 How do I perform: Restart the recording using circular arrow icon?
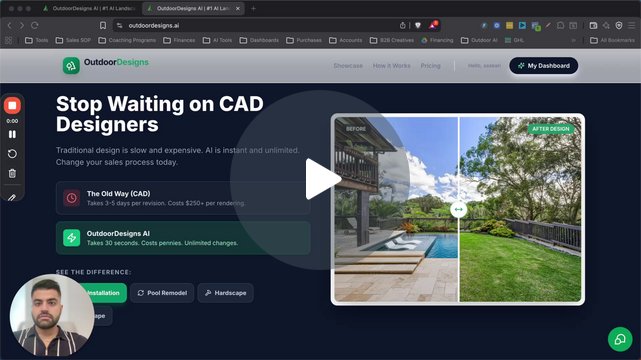[12, 154]
